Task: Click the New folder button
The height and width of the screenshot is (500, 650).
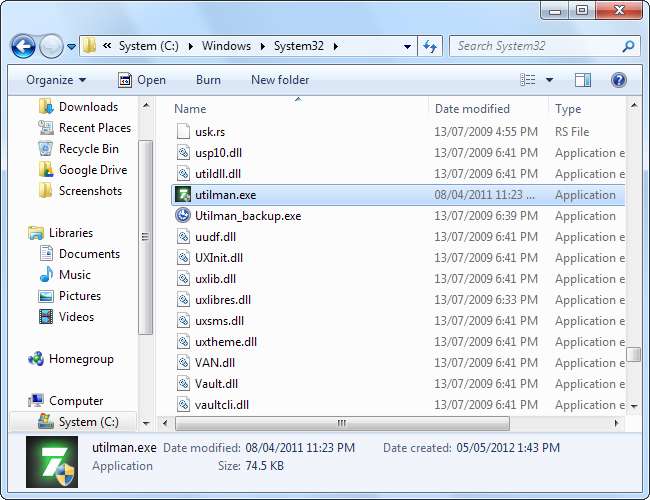Action: point(280,80)
